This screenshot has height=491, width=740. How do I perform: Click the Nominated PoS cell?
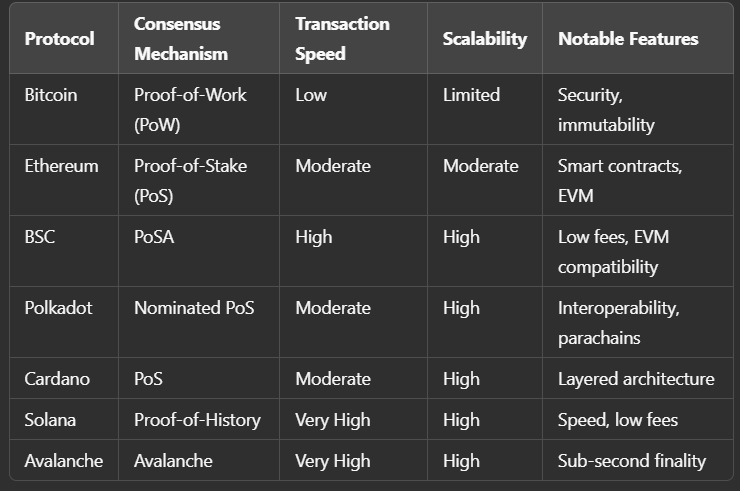194,308
